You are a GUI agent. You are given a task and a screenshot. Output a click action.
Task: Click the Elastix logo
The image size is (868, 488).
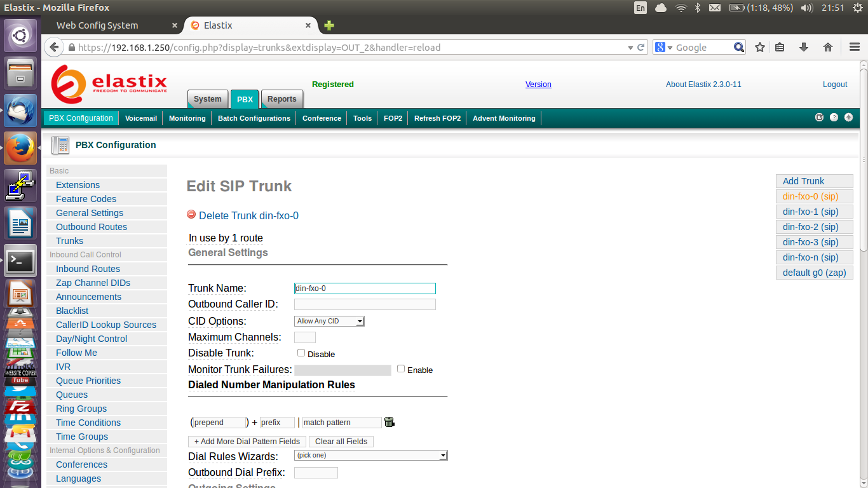click(x=109, y=84)
